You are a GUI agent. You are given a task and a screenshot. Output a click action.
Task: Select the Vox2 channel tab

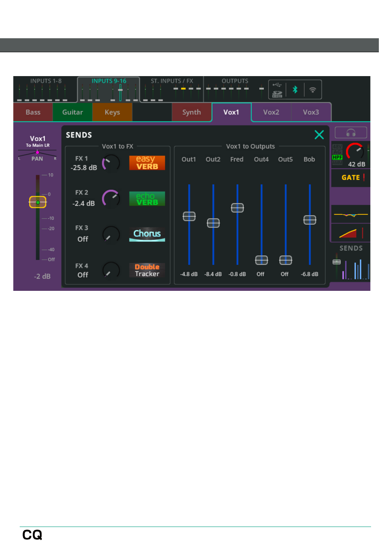coord(271,112)
